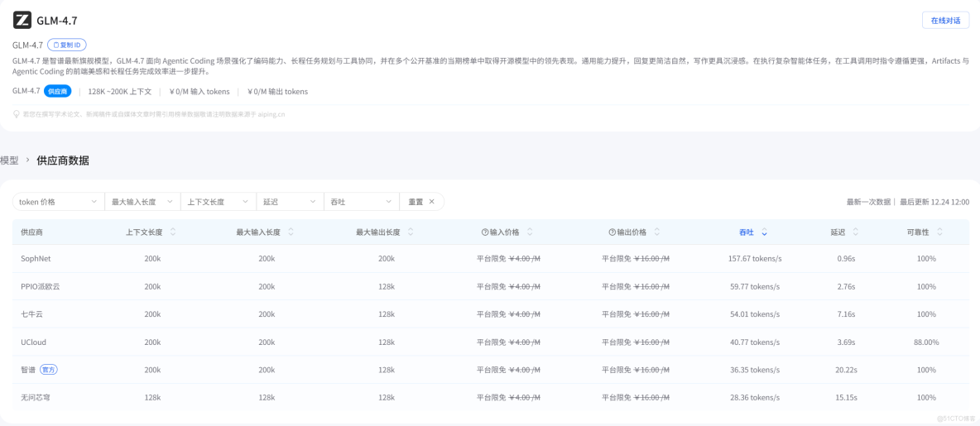
Task: Click the lightbulb tip icon above 供应商数据
Action: point(17,114)
